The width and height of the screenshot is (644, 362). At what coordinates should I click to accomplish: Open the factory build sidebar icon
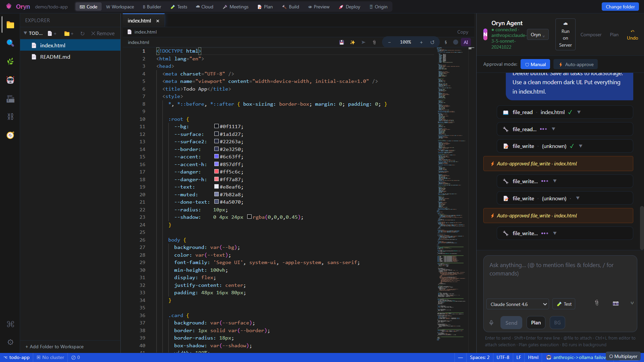pos(10,99)
